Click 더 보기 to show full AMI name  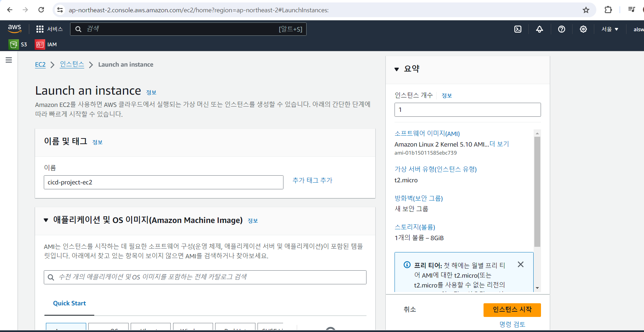(499, 144)
